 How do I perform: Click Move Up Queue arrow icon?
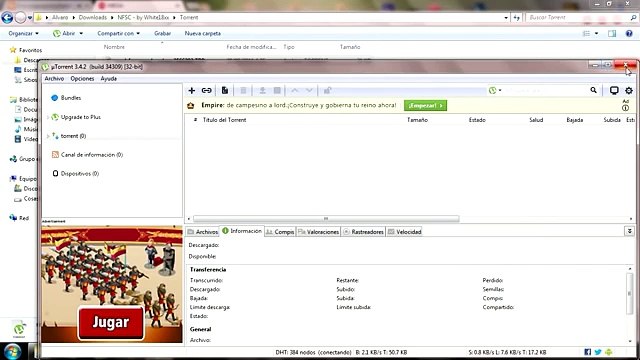[295, 90]
